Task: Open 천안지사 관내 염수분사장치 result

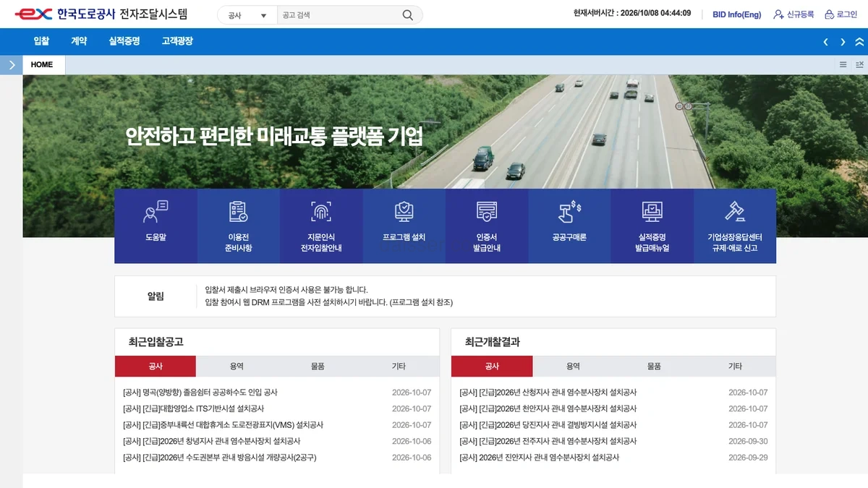Action: click(x=548, y=408)
